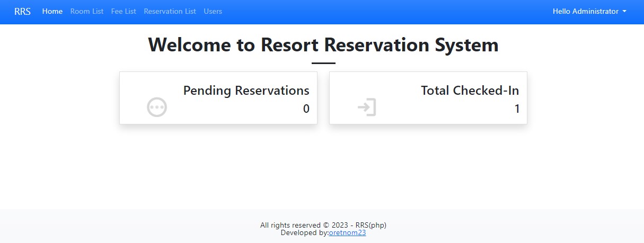Select the Pending Reservations card title
The height and width of the screenshot is (243, 644).
coord(246,91)
